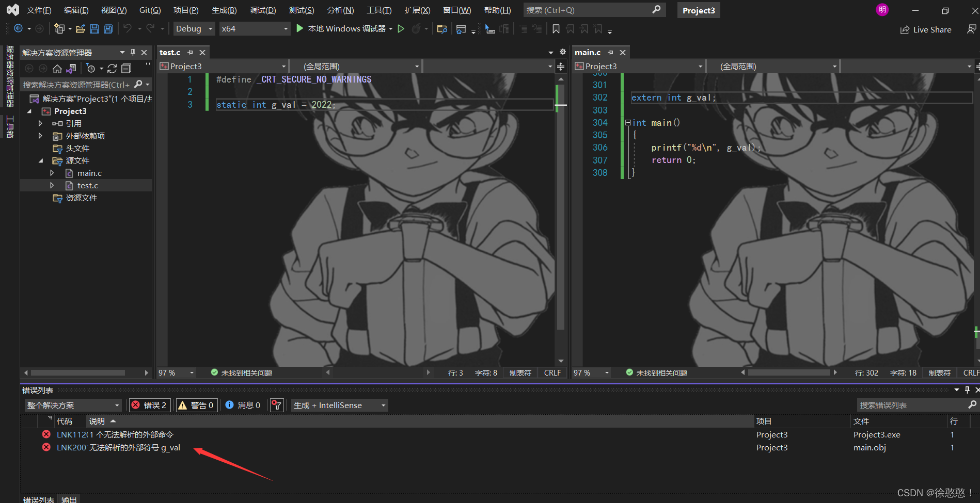
Task: Click the Save All icon
Action: click(x=108, y=29)
